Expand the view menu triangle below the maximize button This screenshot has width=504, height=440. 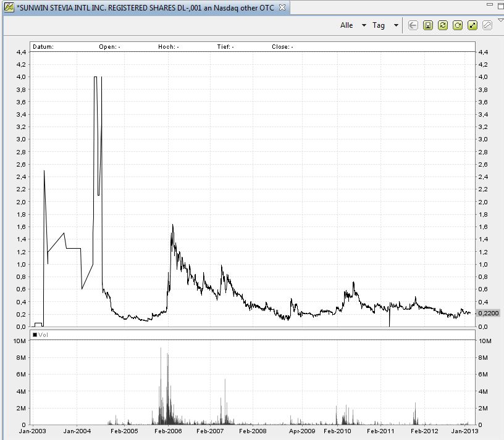coord(500,20)
